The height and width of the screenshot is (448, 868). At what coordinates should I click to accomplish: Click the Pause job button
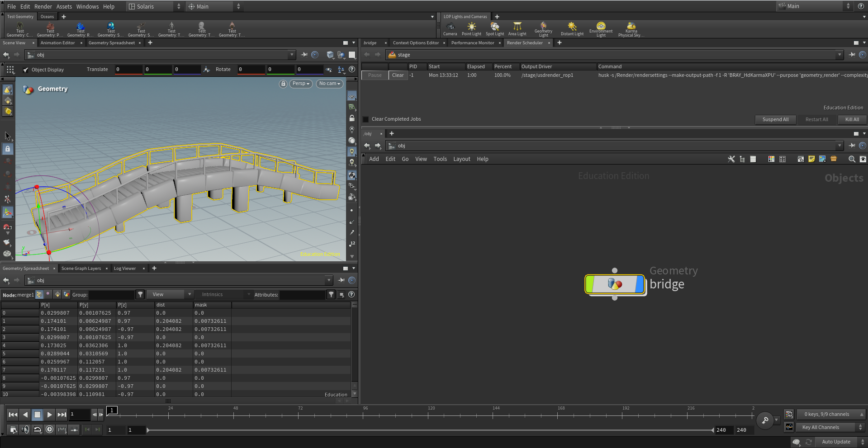click(375, 75)
